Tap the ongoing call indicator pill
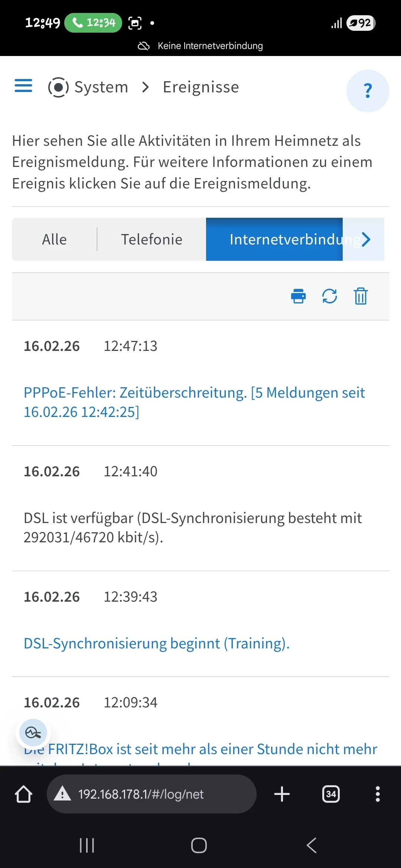Screen dimensions: 401x868 point(93,23)
